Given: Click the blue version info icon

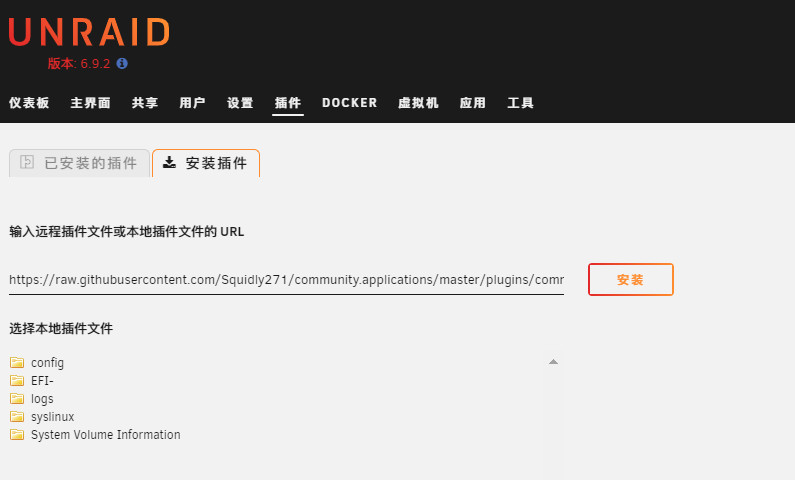Looking at the screenshot, I should point(122,63).
